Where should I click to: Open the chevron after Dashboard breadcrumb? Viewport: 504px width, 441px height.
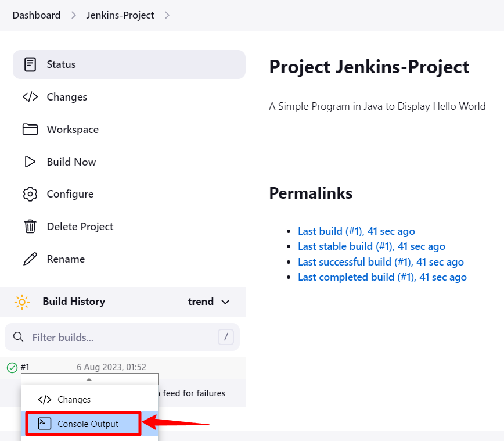(74, 15)
